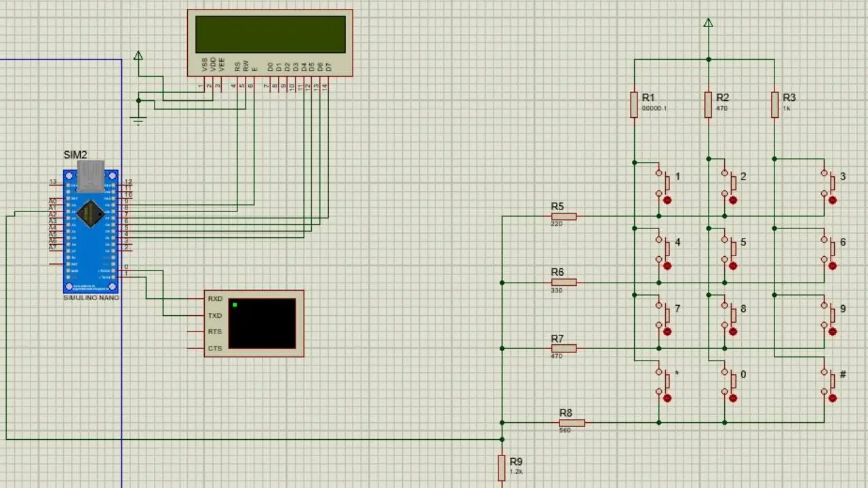The image size is (868, 488).
Task: Toggle the red latch dot of key 0
Action: pyautogui.click(x=733, y=399)
